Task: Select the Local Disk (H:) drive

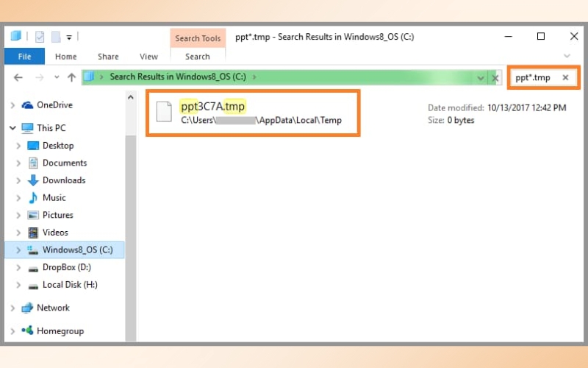Action: pyautogui.click(x=70, y=285)
